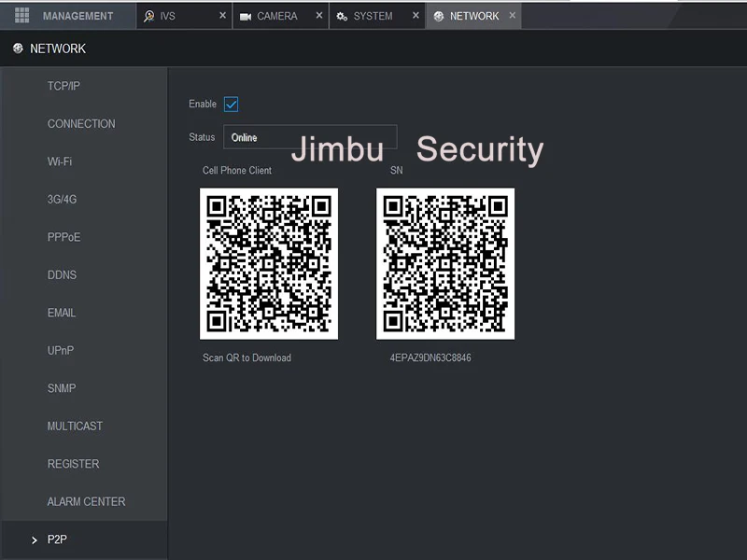
Task: Open the MANAGEMENT main menu
Action: point(67,16)
